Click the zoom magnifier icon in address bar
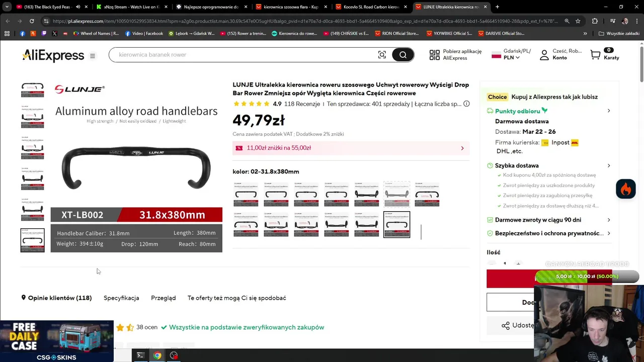The image size is (644, 362). (x=567, y=21)
